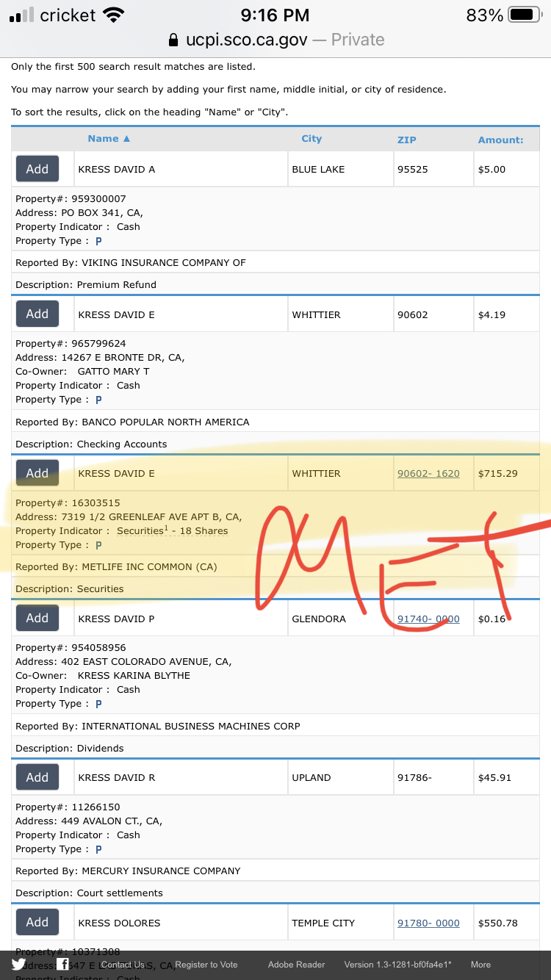Select the city BLUE LAKE
The width and height of the screenshot is (551, 980).
tap(318, 169)
